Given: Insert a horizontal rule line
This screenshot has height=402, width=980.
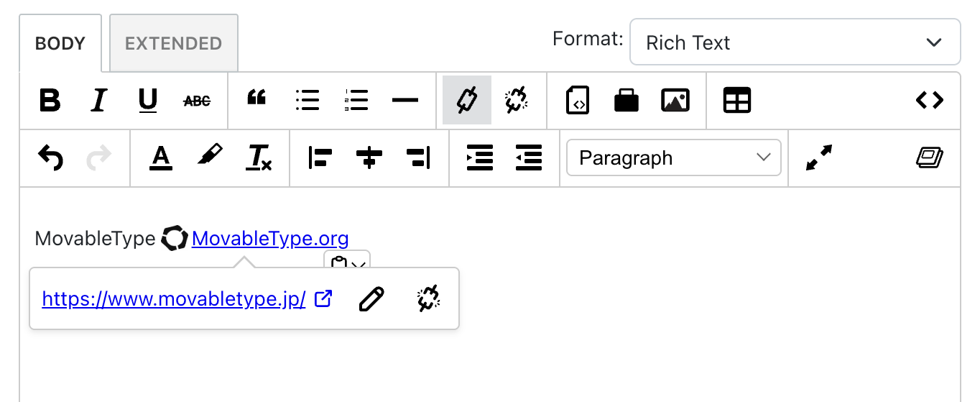Looking at the screenshot, I should (x=405, y=101).
